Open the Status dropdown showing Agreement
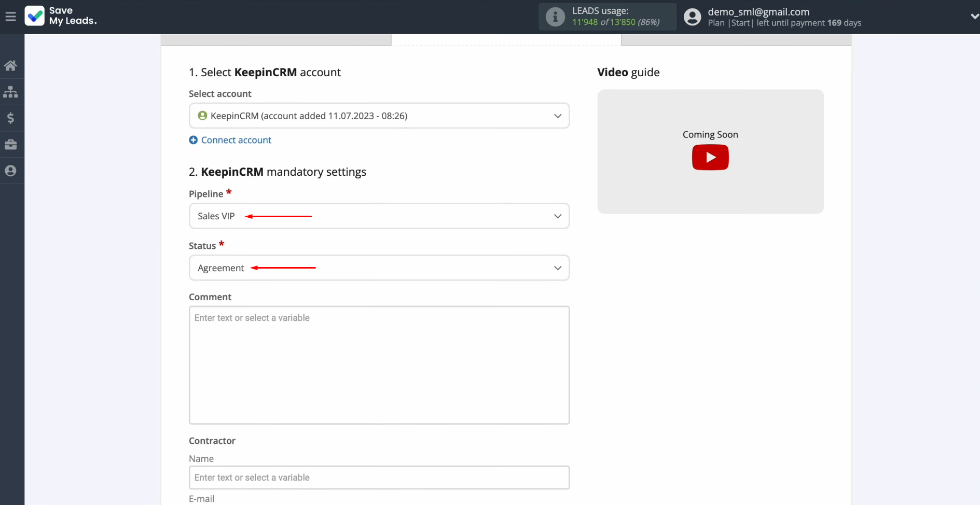Image resolution: width=980 pixels, height=505 pixels. point(379,268)
